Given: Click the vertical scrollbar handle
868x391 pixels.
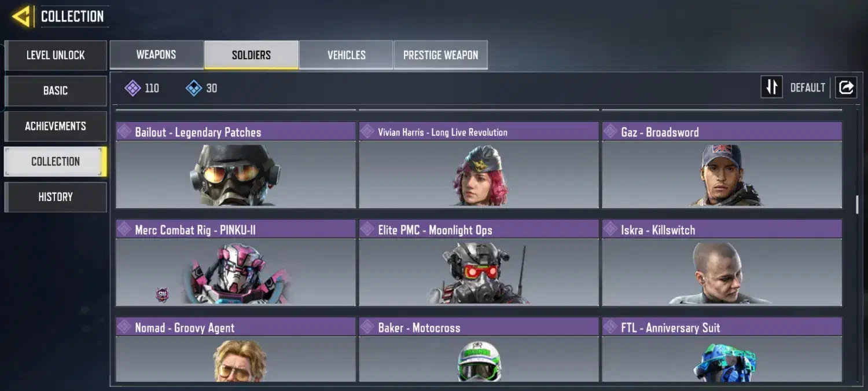Looking at the screenshot, I should [x=858, y=204].
